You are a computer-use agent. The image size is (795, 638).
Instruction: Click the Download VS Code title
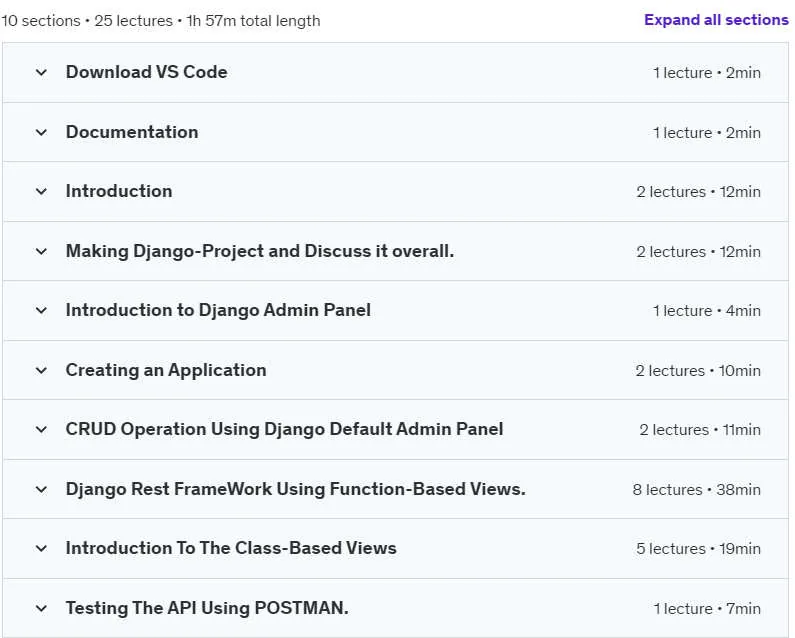tap(147, 72)
